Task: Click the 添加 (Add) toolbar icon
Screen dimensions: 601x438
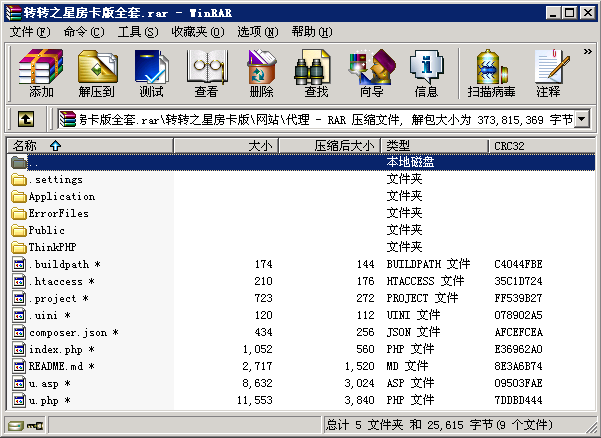Action: tap(41, 74)
